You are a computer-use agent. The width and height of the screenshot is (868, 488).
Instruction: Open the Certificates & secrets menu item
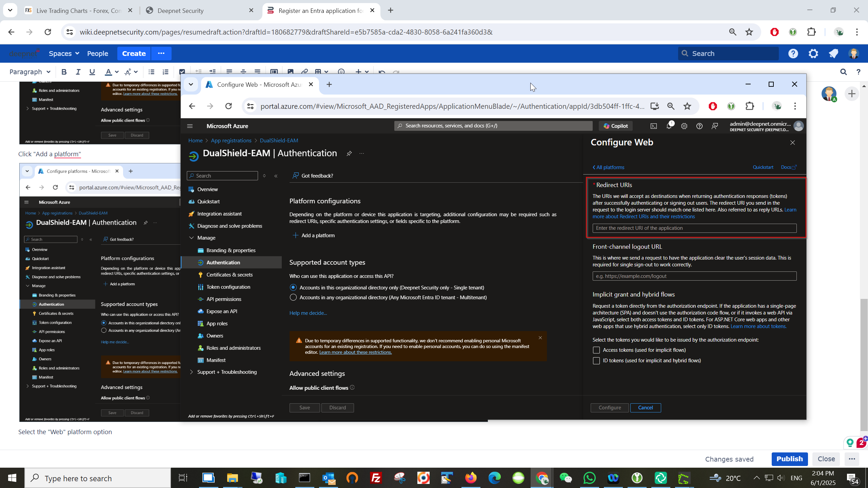click(x=230, y=274)
